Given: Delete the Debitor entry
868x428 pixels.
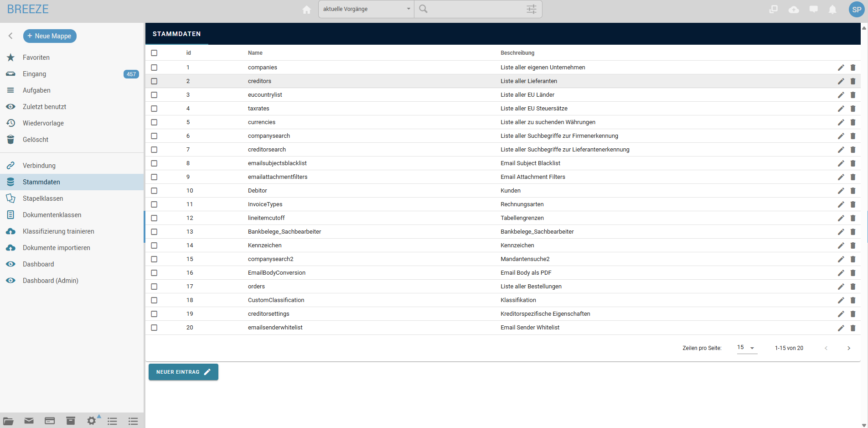Looking at the screenshot, I should point(853,191).
